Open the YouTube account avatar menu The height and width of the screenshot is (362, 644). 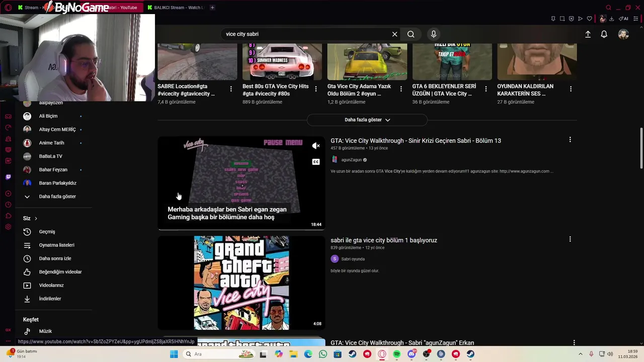point(623,34)
